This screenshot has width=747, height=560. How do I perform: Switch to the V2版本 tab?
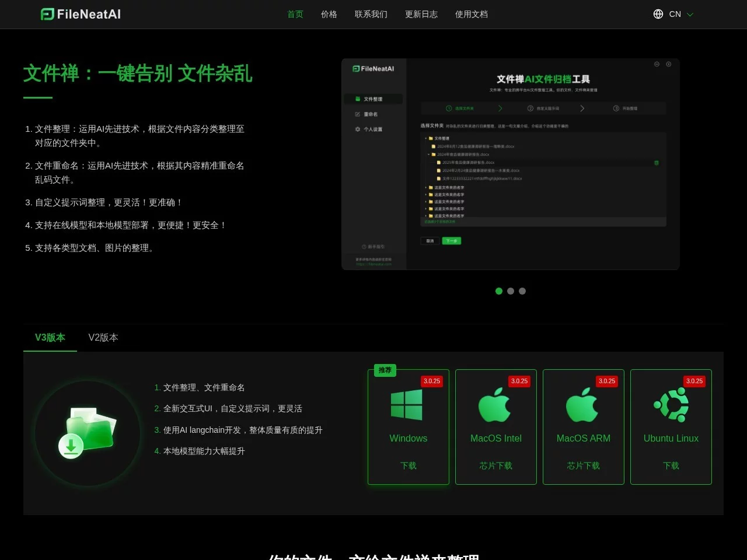(103, 337)
